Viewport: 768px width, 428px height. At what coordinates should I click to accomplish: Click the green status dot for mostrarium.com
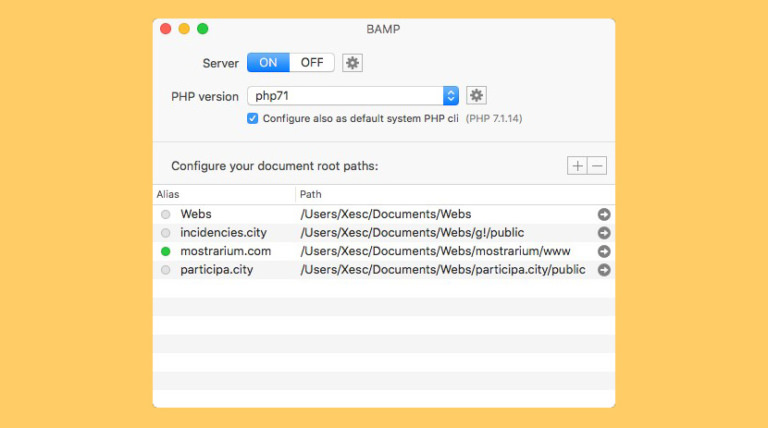[165, 251]
